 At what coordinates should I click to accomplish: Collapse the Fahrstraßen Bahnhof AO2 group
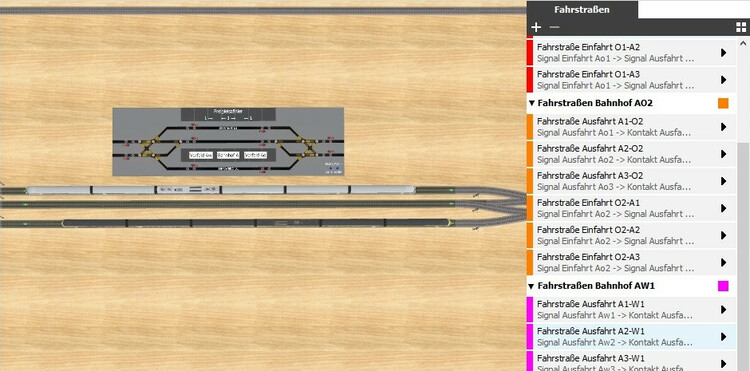click(531, 103)
